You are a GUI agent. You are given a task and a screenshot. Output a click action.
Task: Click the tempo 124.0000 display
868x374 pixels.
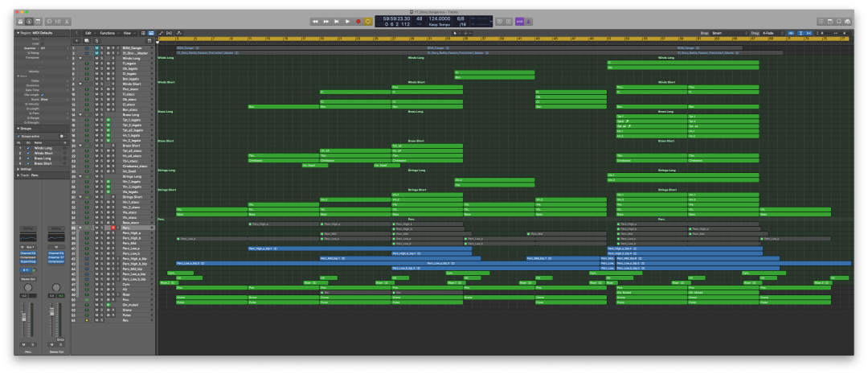(x=440, y=18)
